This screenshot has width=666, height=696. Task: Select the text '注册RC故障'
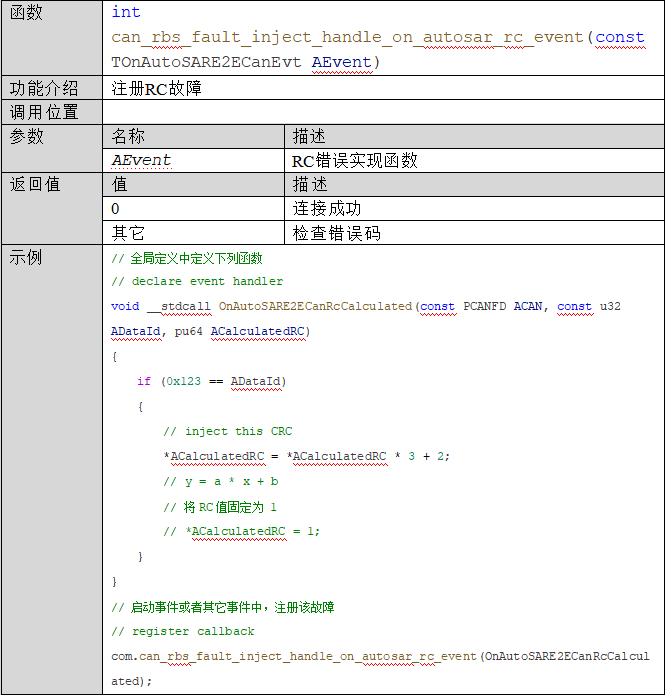[x=157, y=88]
